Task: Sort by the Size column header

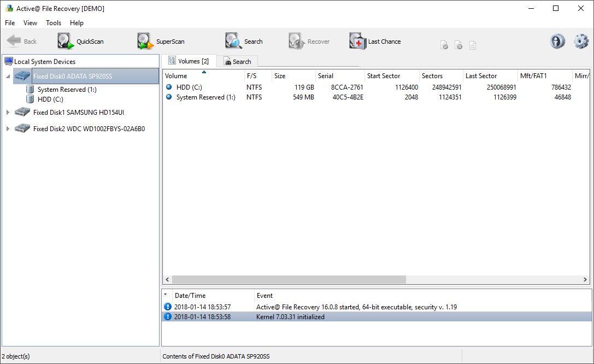Action: coord(293,76)
